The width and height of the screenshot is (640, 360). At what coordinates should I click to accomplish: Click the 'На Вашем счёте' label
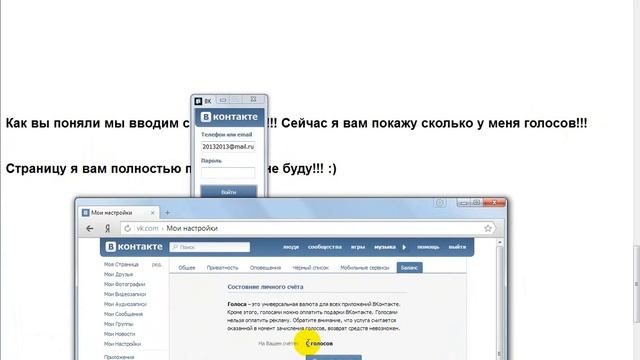[278, 344]
